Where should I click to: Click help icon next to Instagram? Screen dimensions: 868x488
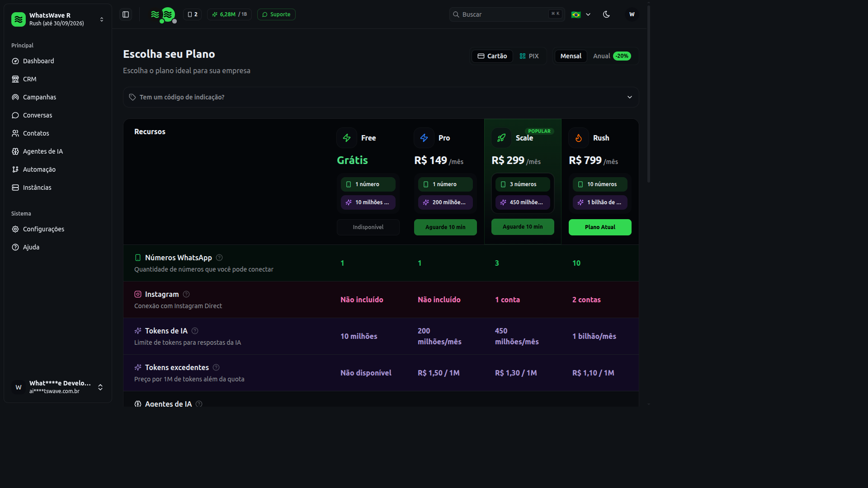click(186, 294)
